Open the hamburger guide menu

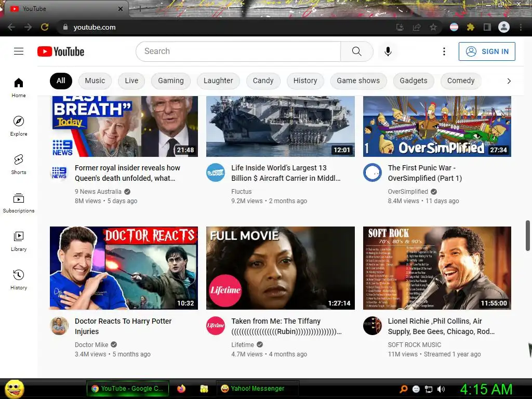(19, 51)
